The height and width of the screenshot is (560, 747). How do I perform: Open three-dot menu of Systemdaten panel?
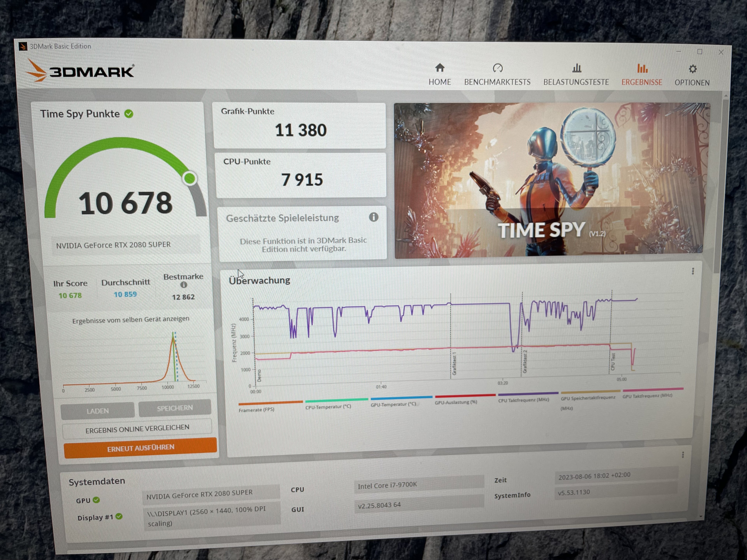tap(683, 455)
